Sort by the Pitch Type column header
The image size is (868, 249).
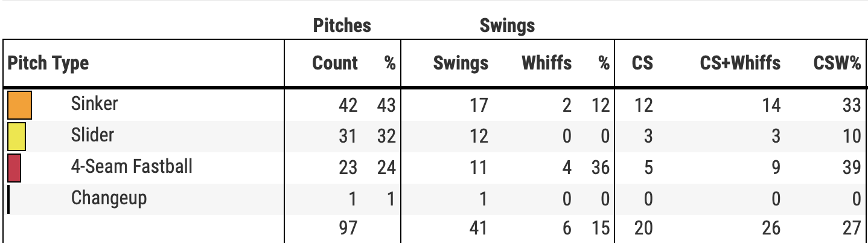pyautogui.click(x=48, y=63)
